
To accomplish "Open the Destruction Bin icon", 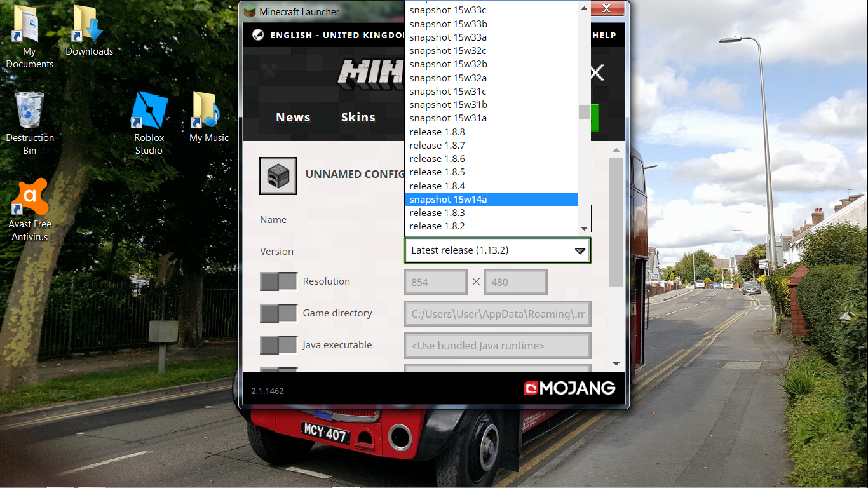I will tap(29, 123).
